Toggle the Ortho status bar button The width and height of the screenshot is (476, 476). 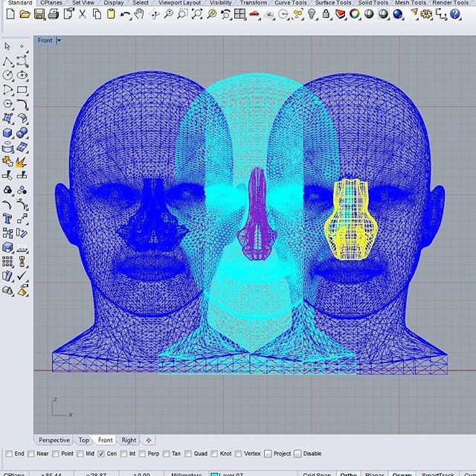tap(347, 473)
